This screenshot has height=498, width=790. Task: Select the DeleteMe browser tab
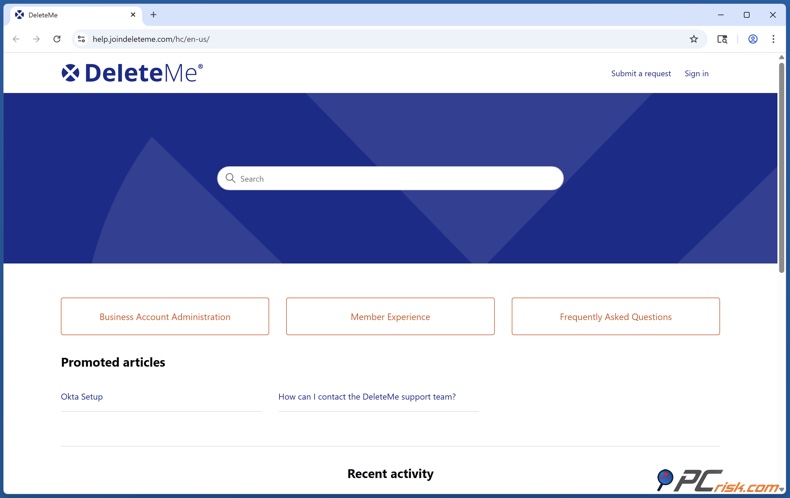(x=70, y=15)
